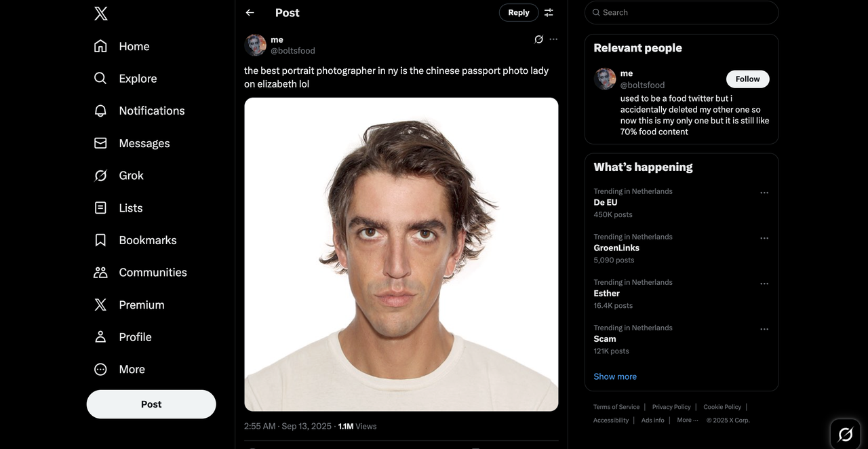Screen dimensions: 868x449
Task: Follow the @boltsfood account
Action: point(747,79)
